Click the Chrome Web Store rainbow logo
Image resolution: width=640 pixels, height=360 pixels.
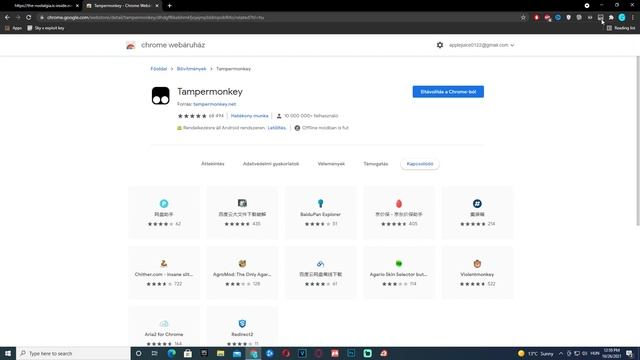coord(131,45)
